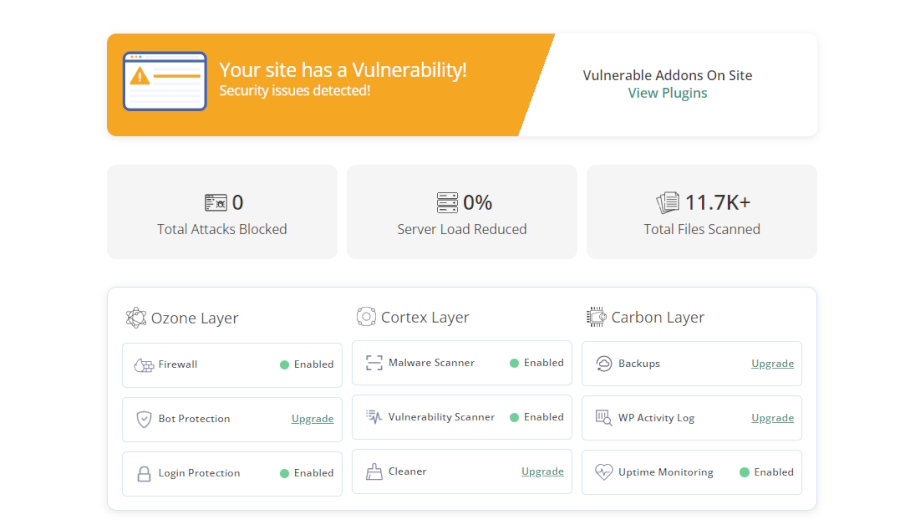The height and width of the screenshot is (530, 900).
Task: Click Upgrade for Bot Protection
Action: [x=312, y=419]
